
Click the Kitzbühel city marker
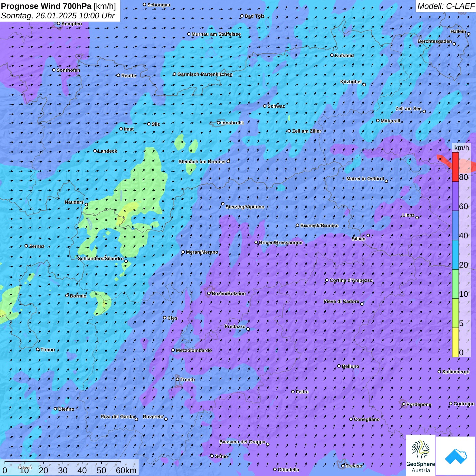(x=364, y=84)
